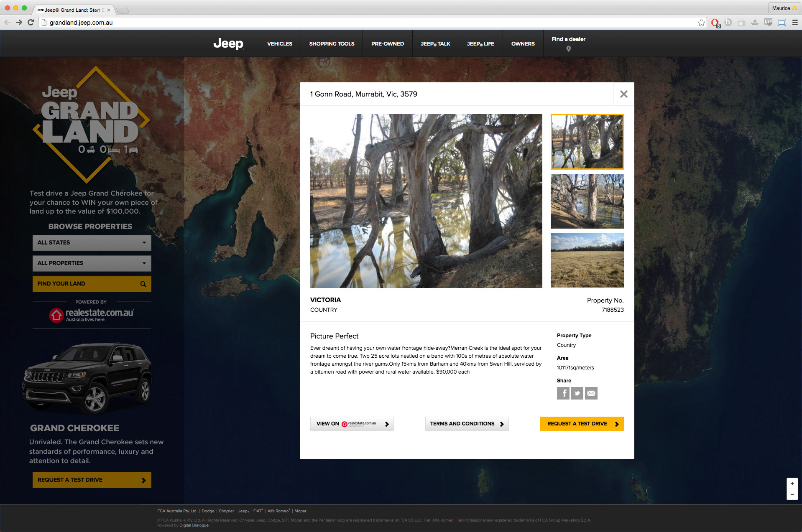Image resolution: width=802 pixels, height=532 pixels.
Task: Share property on Facebook
Action: 563,393
